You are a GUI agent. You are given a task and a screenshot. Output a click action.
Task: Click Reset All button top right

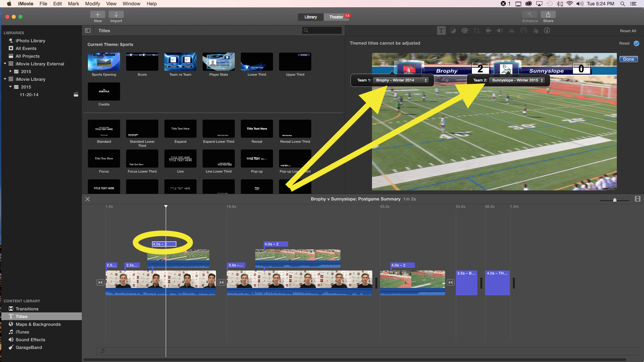point(628,31)
